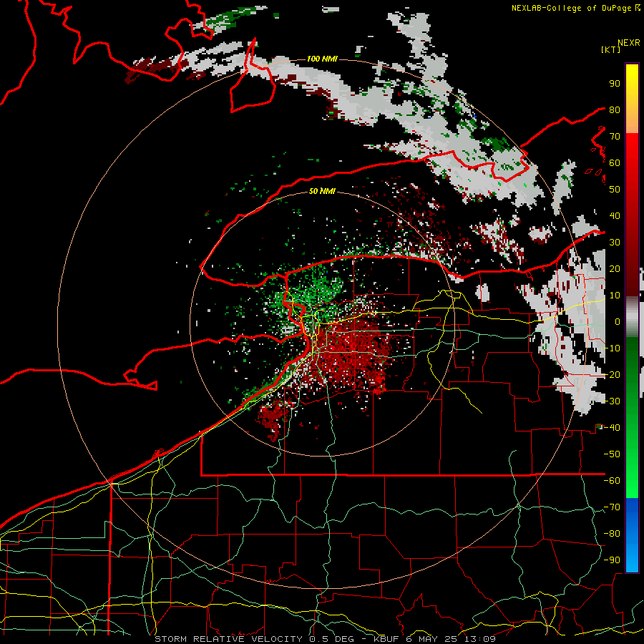This screenshot has width=644, height=644.
Task: Click the NEXR label above the color scale
Action: coord(629,43)
